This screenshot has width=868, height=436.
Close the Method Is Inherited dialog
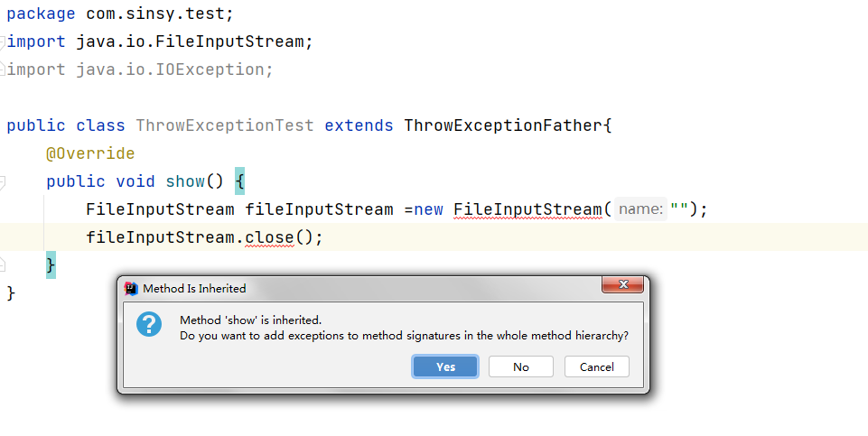click(622, 286)
